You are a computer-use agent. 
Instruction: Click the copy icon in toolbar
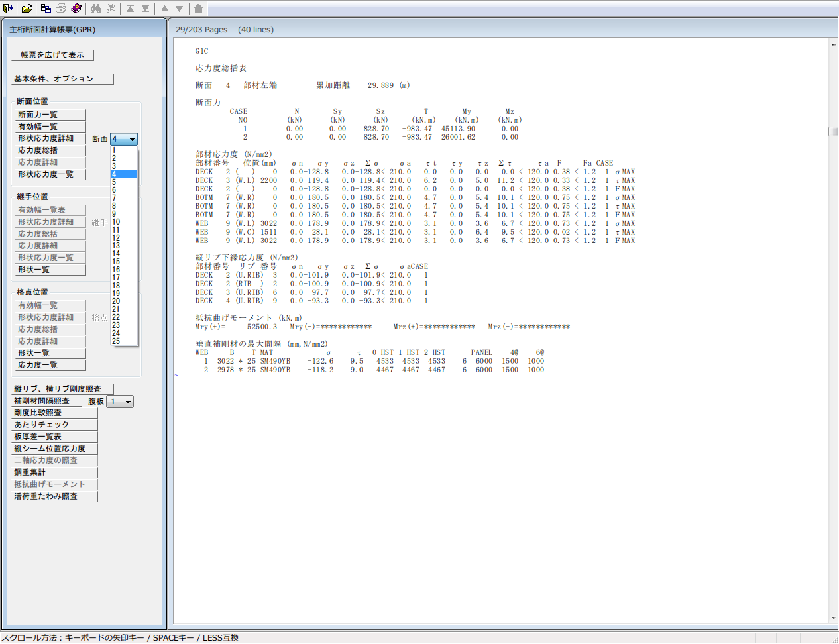(46, 9)
